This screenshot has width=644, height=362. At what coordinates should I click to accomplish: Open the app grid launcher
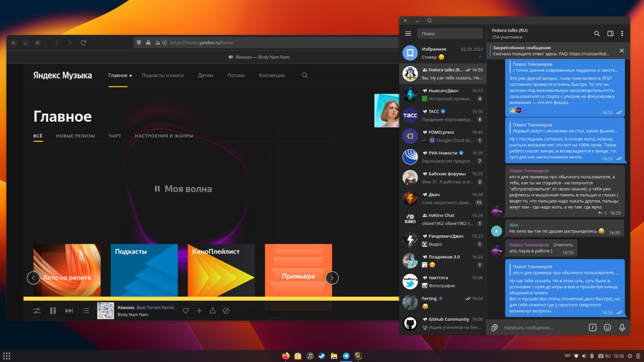click(x=7, y=356)
